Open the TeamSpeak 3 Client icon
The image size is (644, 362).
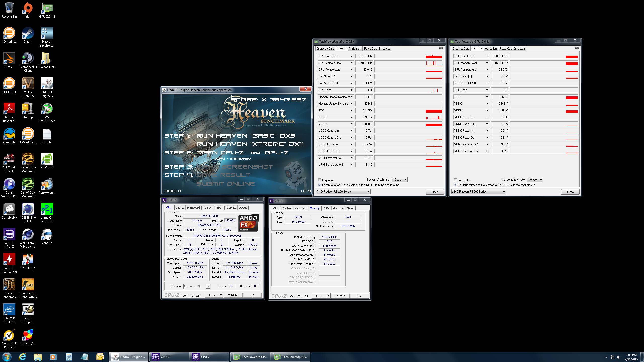point(28,62)
